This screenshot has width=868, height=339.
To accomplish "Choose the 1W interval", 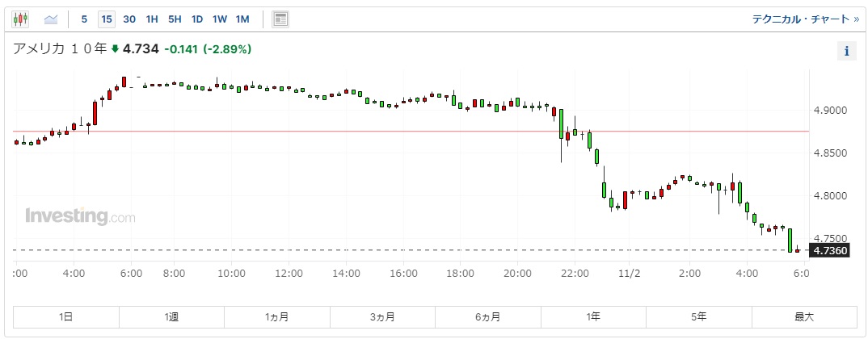I will pos(220,19).
